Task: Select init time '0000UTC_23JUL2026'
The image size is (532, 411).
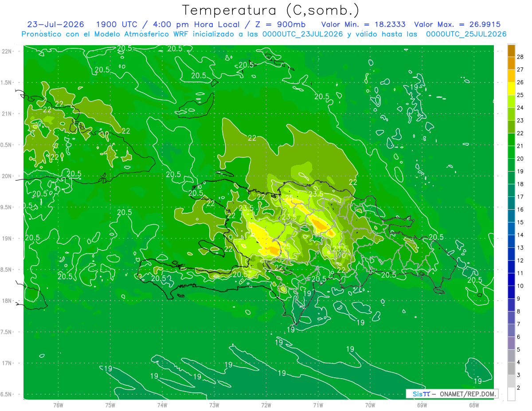Action: [x=302, y=34]
